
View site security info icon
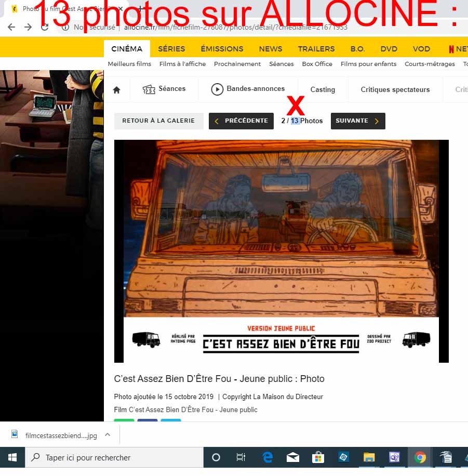coord(65,28)
